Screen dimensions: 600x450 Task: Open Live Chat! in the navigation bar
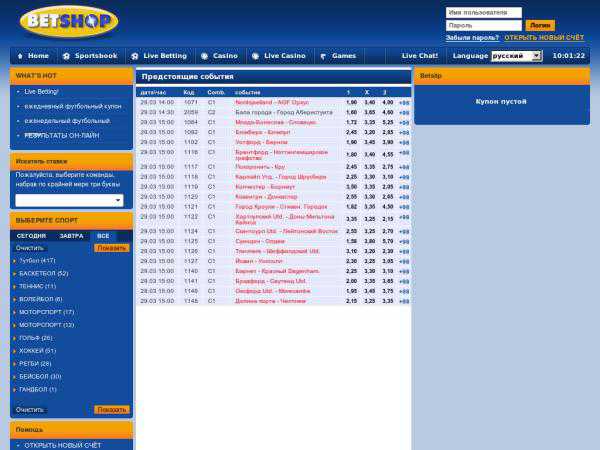[x=419, y=56]
